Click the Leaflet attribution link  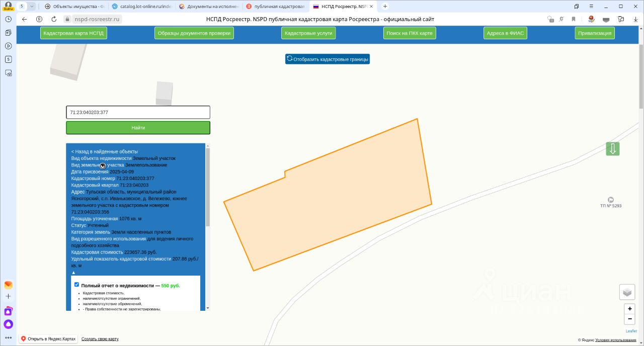pos(631,331)
